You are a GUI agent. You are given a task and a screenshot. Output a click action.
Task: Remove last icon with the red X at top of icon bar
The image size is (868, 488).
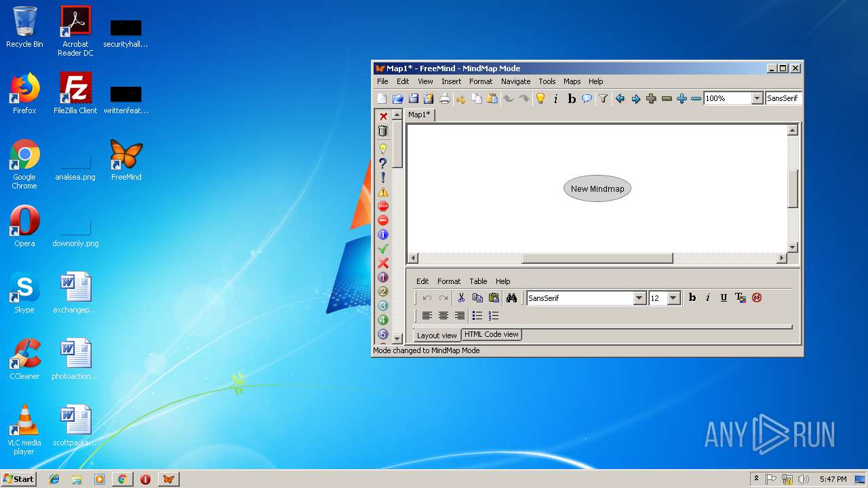click(383, 117)
